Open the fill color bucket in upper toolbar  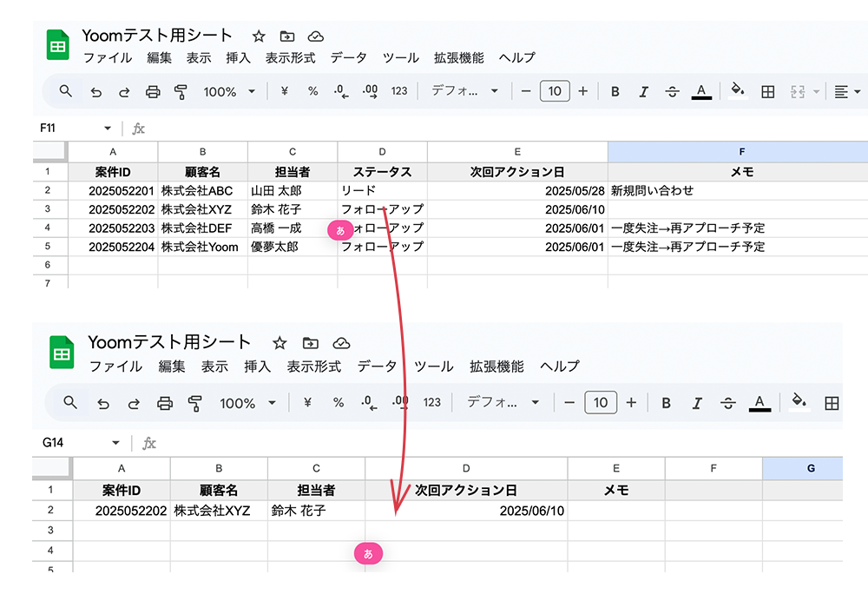pos(737,90)
